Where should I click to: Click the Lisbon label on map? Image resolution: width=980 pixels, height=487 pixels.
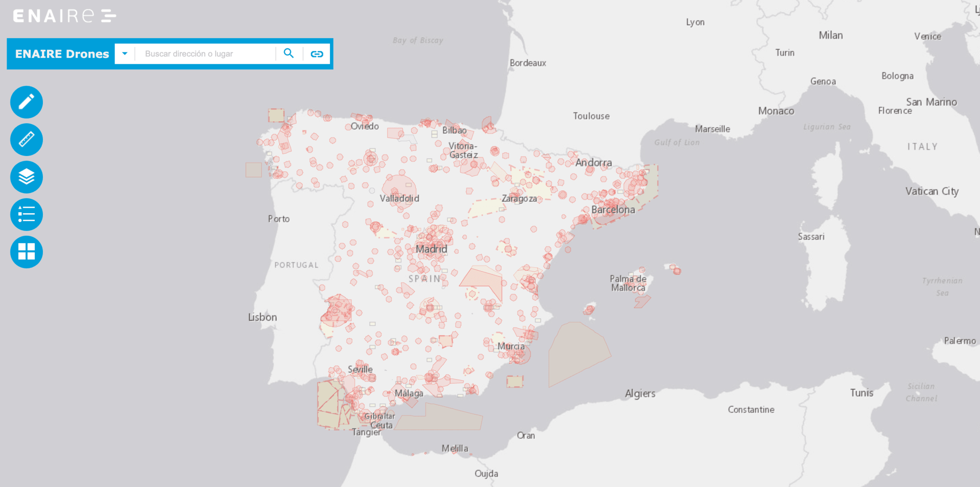point(262,317)
